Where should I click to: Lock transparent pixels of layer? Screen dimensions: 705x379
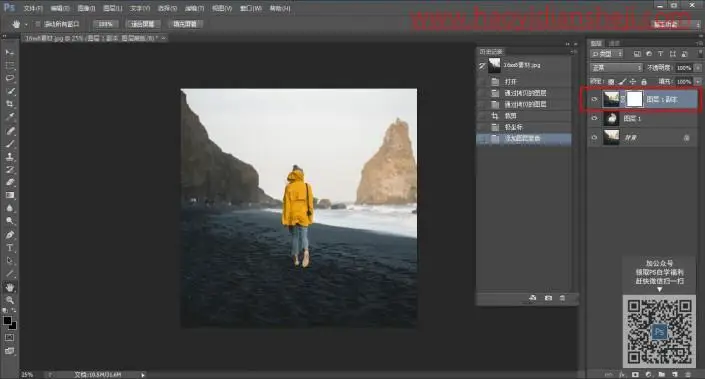611,81
